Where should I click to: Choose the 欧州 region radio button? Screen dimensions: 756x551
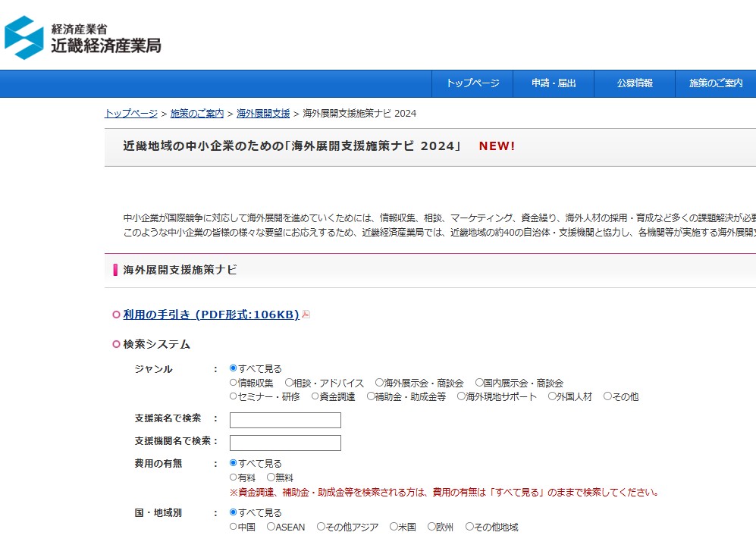[x=431, y=527]
